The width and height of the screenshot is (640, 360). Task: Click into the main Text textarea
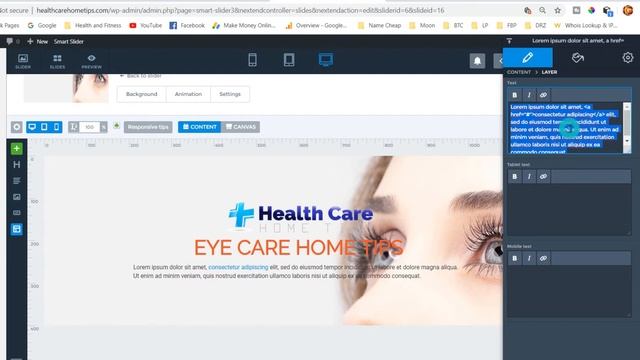click(566, 128)
